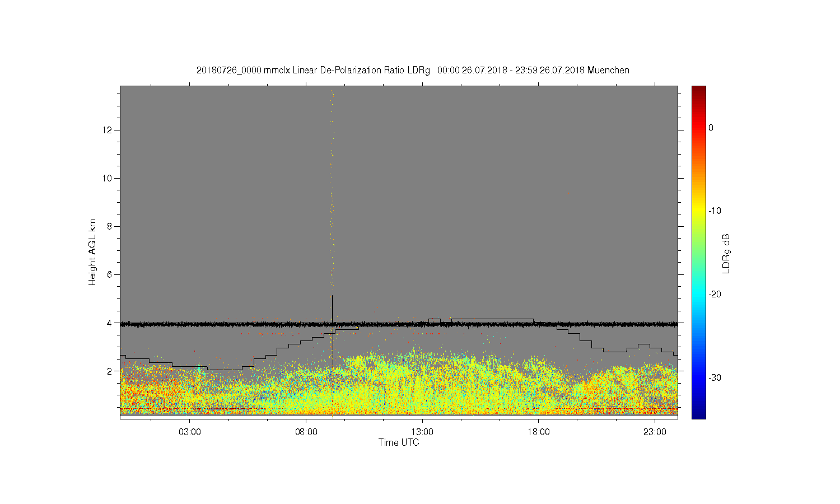Click the 'Time UTC' x-axis label
This screenshot has width=840, height=504.
click(399, 442)
